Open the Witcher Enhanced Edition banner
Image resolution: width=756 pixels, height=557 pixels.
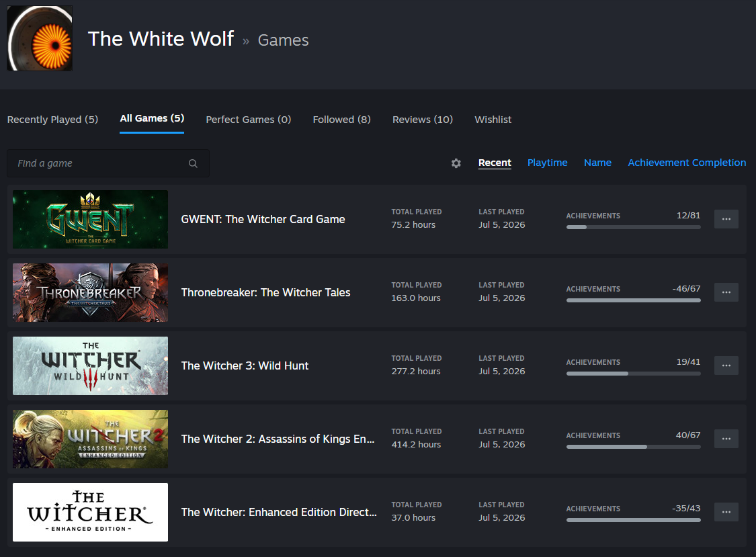[90, 513]
